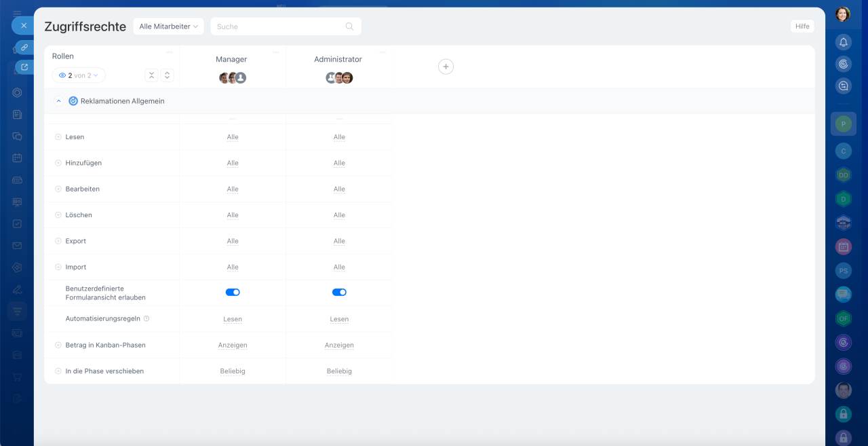Open the hamburger menu at top left
Viewport: 868px width, 446px height.
click(17, 12)
